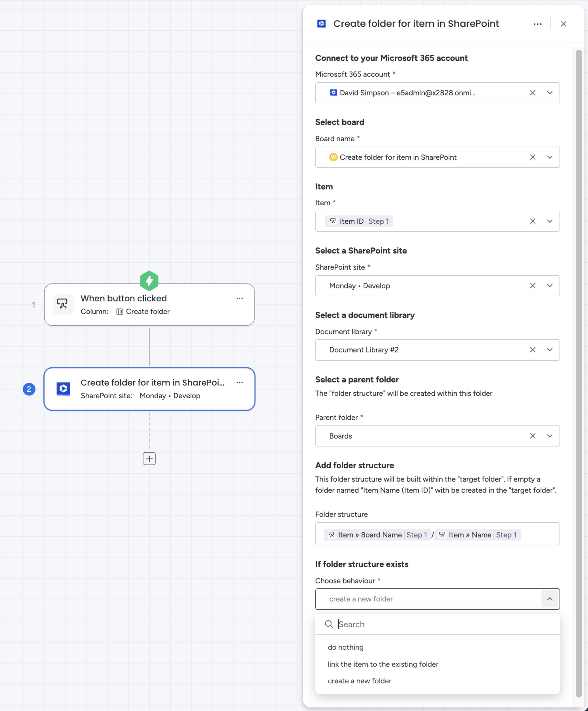Click the green lightning trigger badge
This screenshot has height=711, width=588.
(149, 280)
